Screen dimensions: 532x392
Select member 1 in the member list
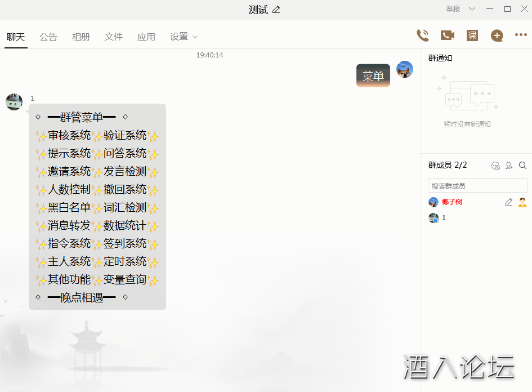(444, 218)
